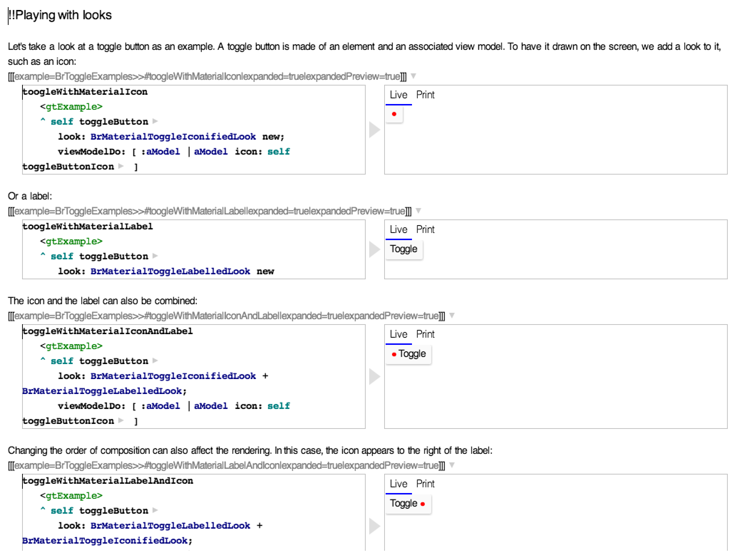Switch to Print tab in first preview
Viewport: 742px width, 560px height.
425,95
